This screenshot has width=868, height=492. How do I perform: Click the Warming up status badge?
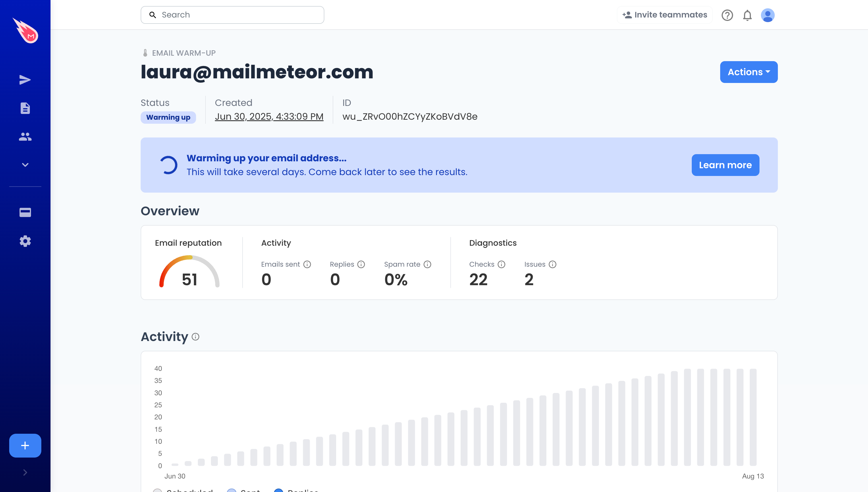point(168,117)
